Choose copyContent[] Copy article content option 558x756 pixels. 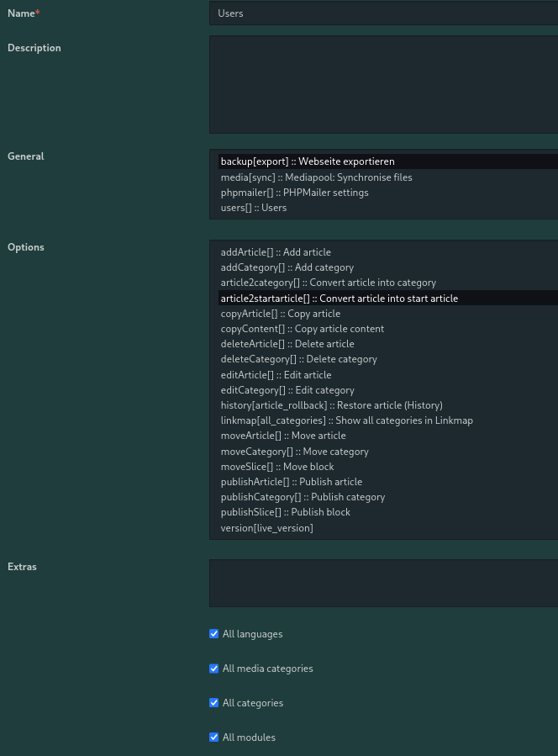[x=302, y=329]
